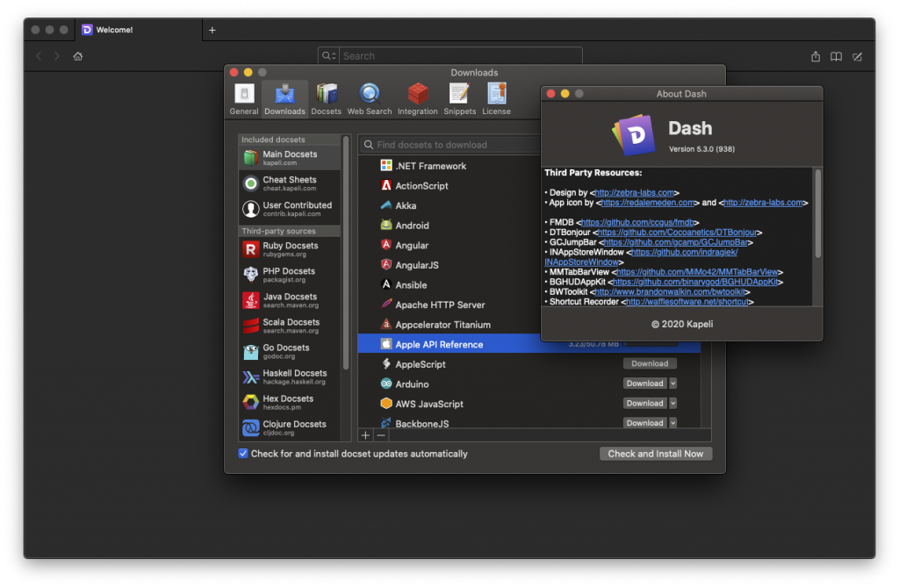Open Arduino download version dropdown
899x588 pixels.
pos(673,384)
